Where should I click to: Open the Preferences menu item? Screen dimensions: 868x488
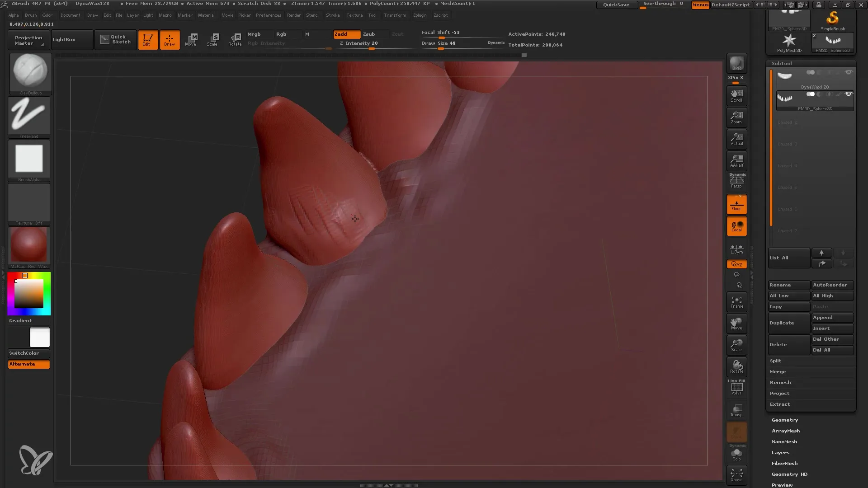[268, 14]
